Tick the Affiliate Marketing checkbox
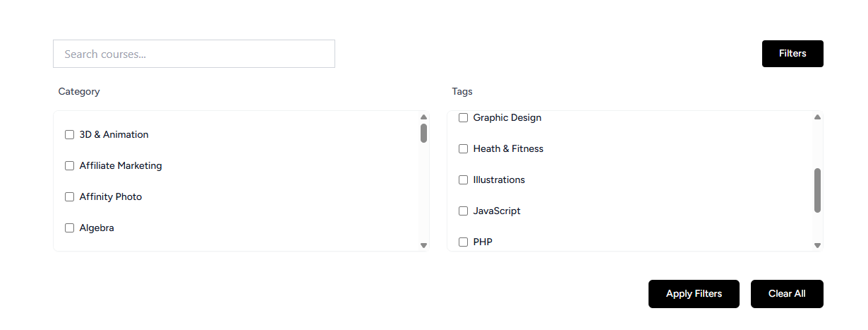Viewport: 868px width, 330px height. point(70,166)
